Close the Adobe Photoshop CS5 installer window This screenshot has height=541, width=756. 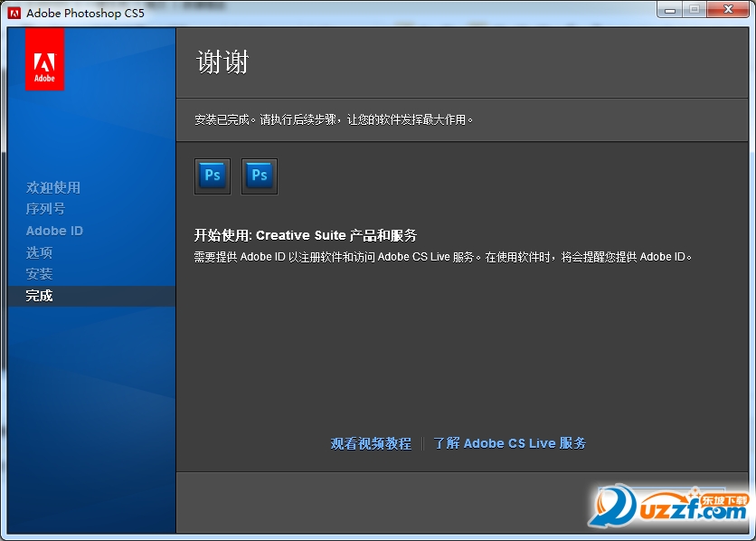click(729, 10)
